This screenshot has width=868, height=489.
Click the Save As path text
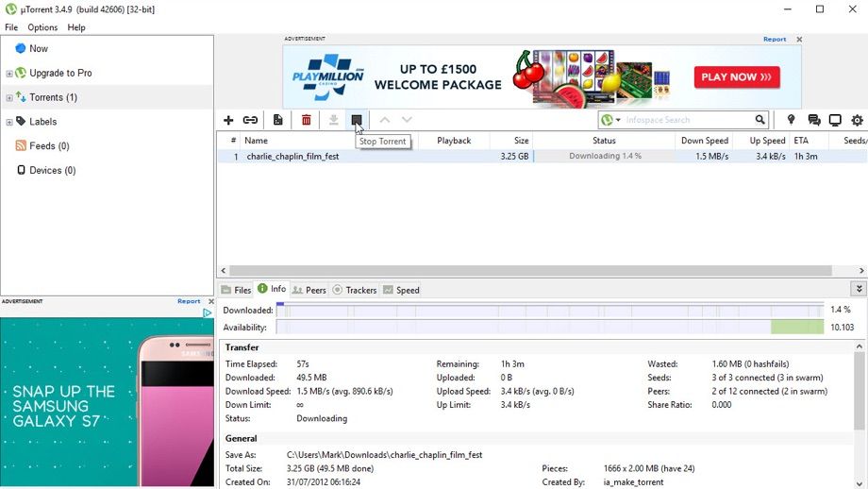click(384, 455)
